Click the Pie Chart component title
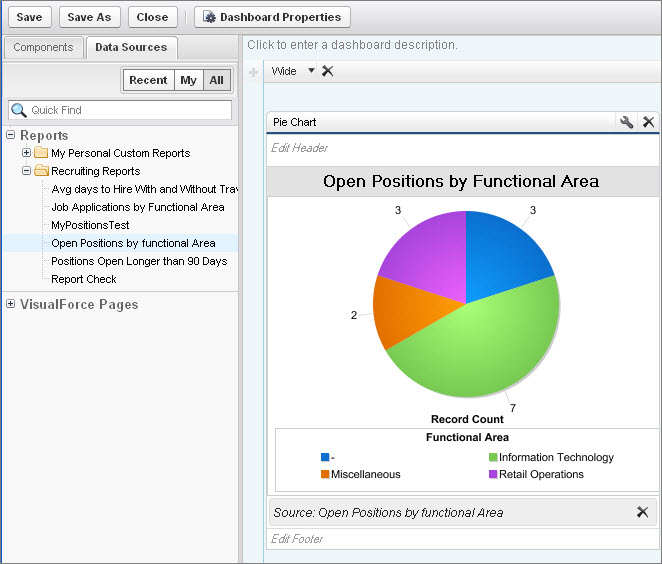 tap(295, 122)
